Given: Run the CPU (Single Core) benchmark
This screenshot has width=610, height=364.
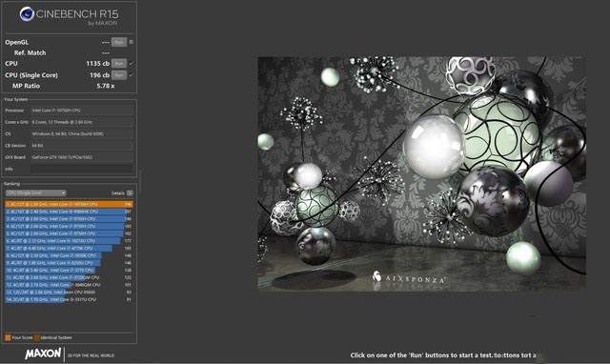Looking at the screenshot, I should (119, 75).
